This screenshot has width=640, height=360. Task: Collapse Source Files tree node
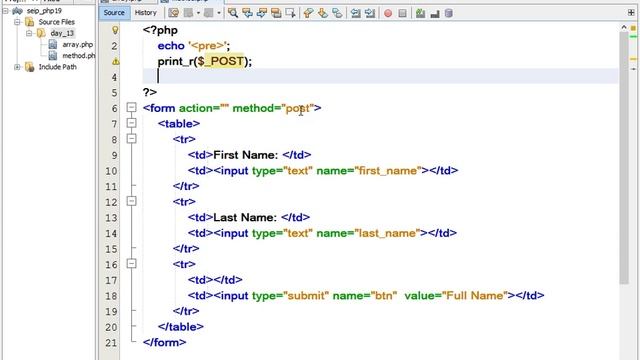coord(17,22)
